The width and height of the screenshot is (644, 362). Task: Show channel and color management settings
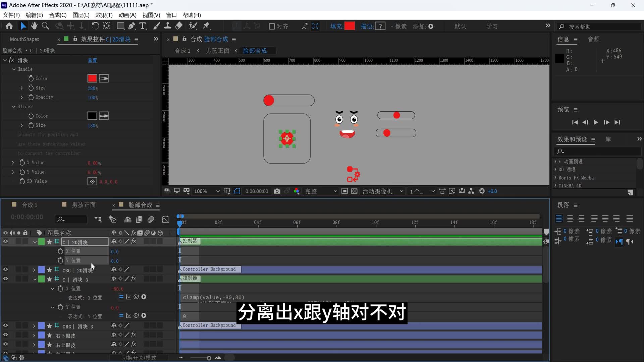297,191
